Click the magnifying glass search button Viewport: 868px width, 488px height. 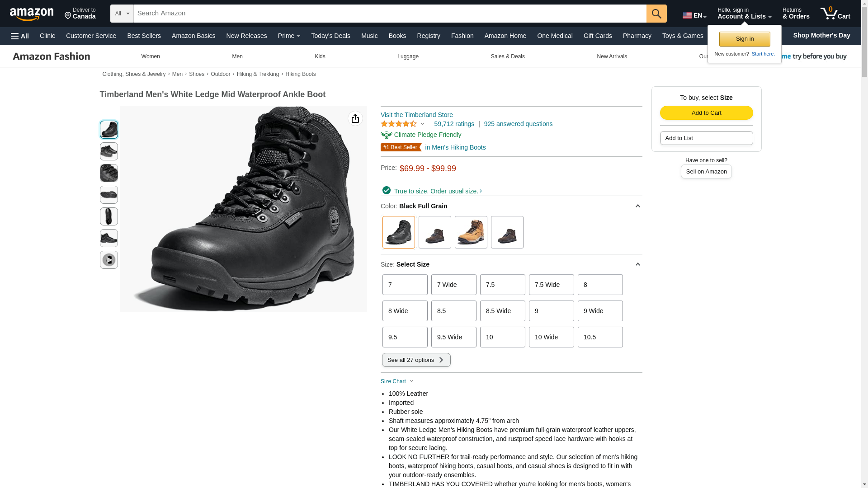pos(656,14)
